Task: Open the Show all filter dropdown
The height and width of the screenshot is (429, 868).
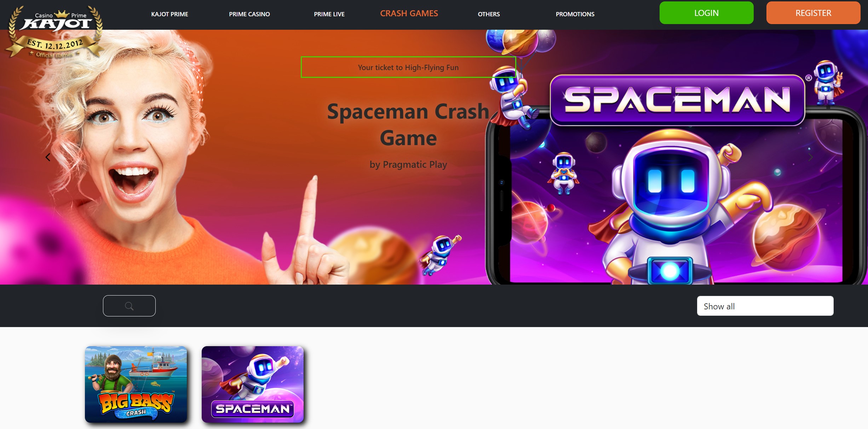Action: pos(765,306)
